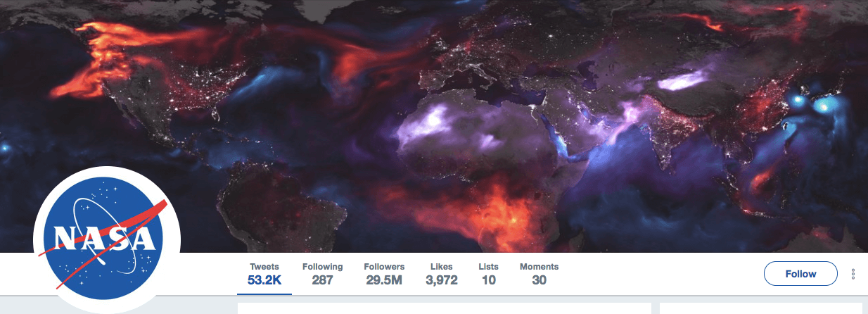Image resolution: width=868 pixels, height=314 pixels.
Task: Open the Followers tab label
Action: 384,267
